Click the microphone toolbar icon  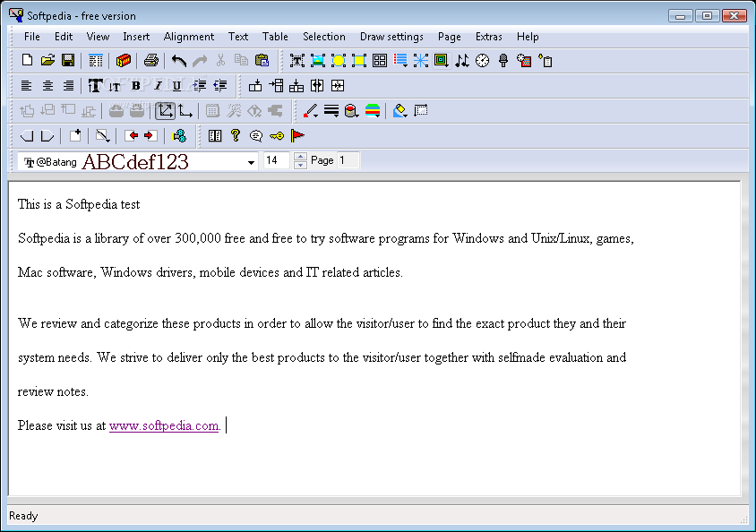[x=503, y=60]
